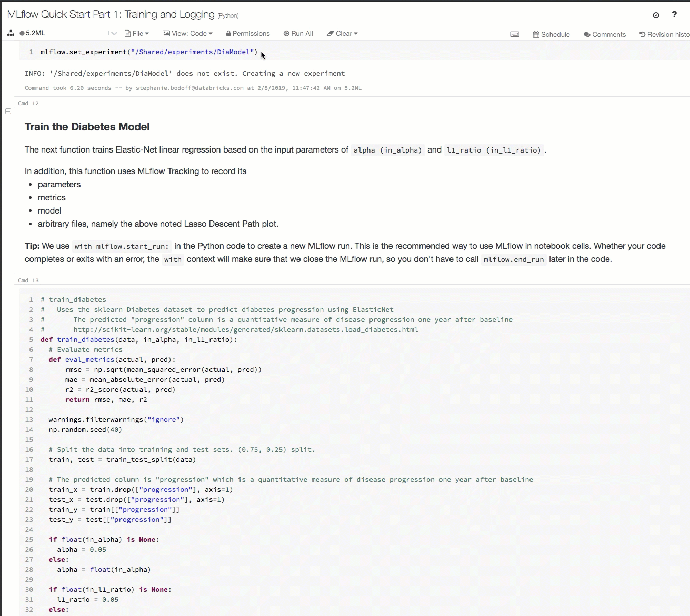690x616 pixels.
Task: Click the Comments speech bubble icon
Action: pyautogui.click(x=587, y=35)
